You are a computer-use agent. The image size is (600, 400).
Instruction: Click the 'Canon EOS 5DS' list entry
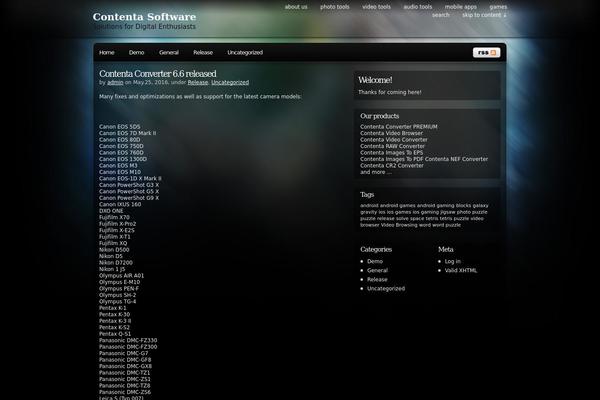pyautogui.click(x=119, y=127)
